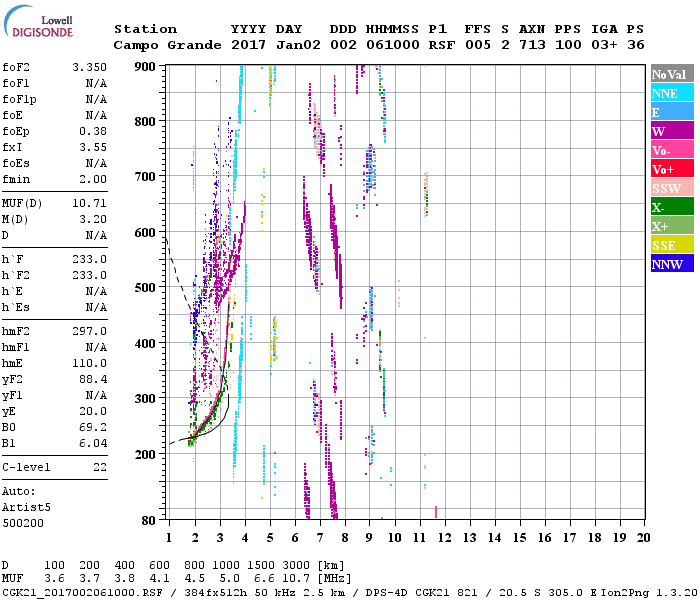Click the X- green legend swatch
The height and width of the screenshot is (600, 700).
point(670,207)
